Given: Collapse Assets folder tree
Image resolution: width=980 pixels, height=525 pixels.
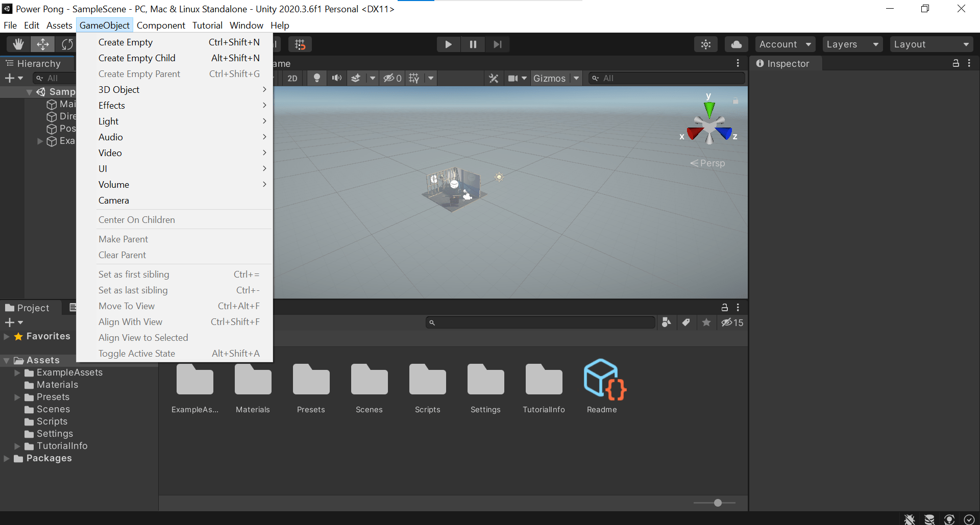Looking at the screenshot, I should 7,361.
